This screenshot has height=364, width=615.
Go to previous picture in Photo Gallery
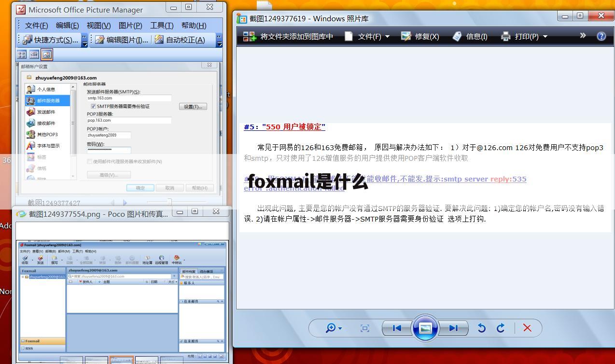[397, 328]
